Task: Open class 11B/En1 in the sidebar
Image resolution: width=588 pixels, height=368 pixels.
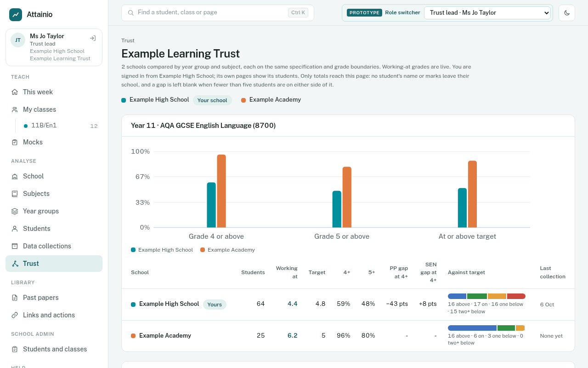Action: click(x=61, y=126)
